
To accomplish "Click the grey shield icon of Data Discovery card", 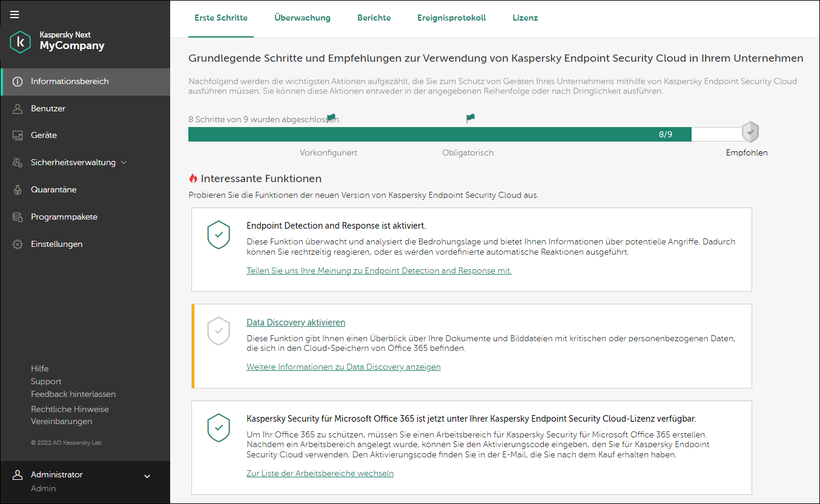I will [x=219, y=331].
